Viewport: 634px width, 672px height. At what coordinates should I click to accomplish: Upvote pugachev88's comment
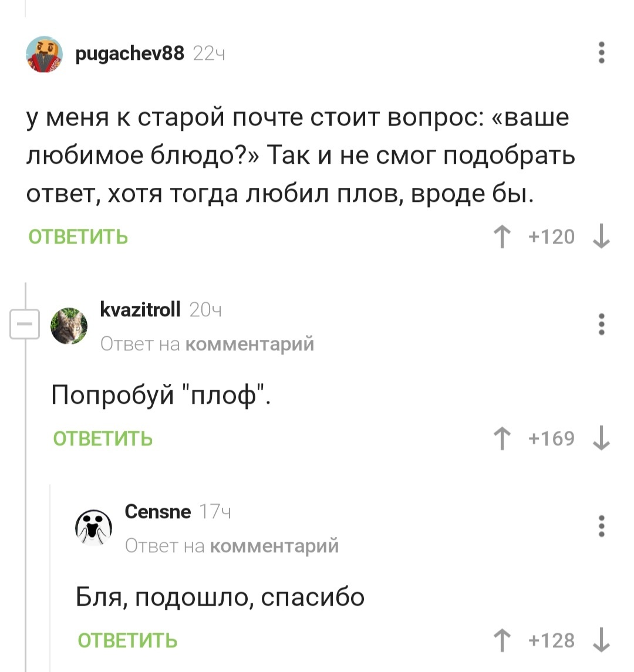pyautogui.click(x=502, y=237)
